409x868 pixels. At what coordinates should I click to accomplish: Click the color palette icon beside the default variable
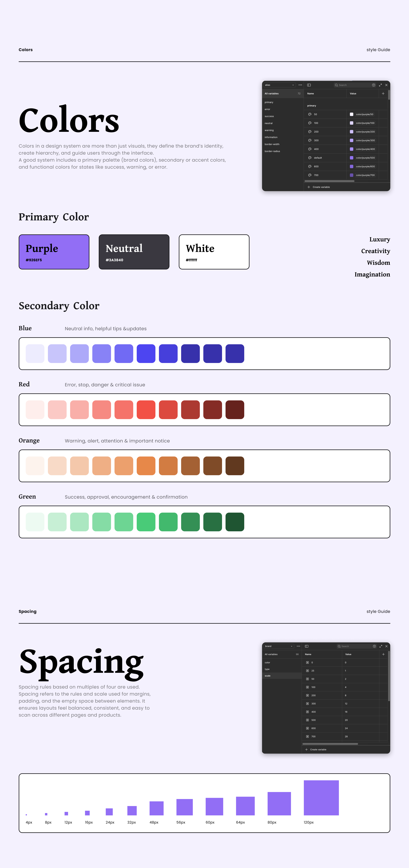click(310, 158)
